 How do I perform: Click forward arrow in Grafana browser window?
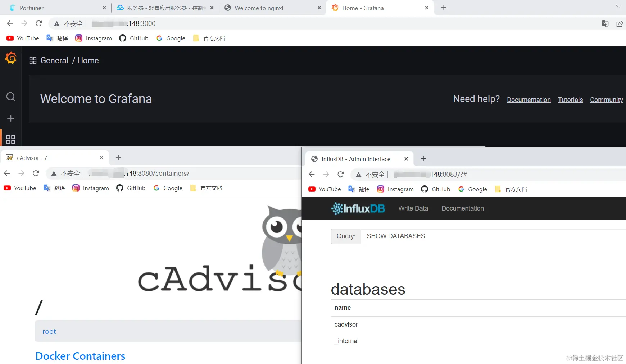click(x=24, y=23)
